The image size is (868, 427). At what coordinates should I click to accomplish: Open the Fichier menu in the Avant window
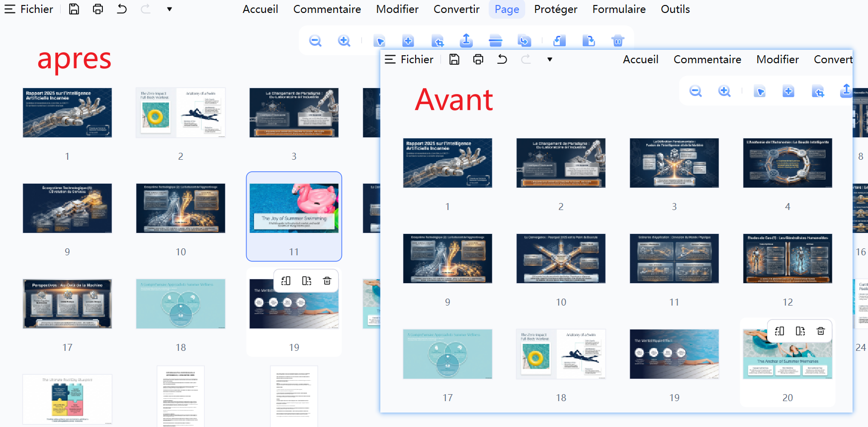409,59
